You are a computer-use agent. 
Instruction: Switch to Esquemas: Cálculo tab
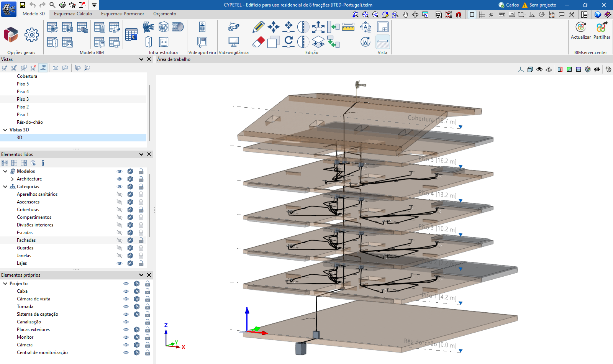pyautogui.click(x=73, y=14)
